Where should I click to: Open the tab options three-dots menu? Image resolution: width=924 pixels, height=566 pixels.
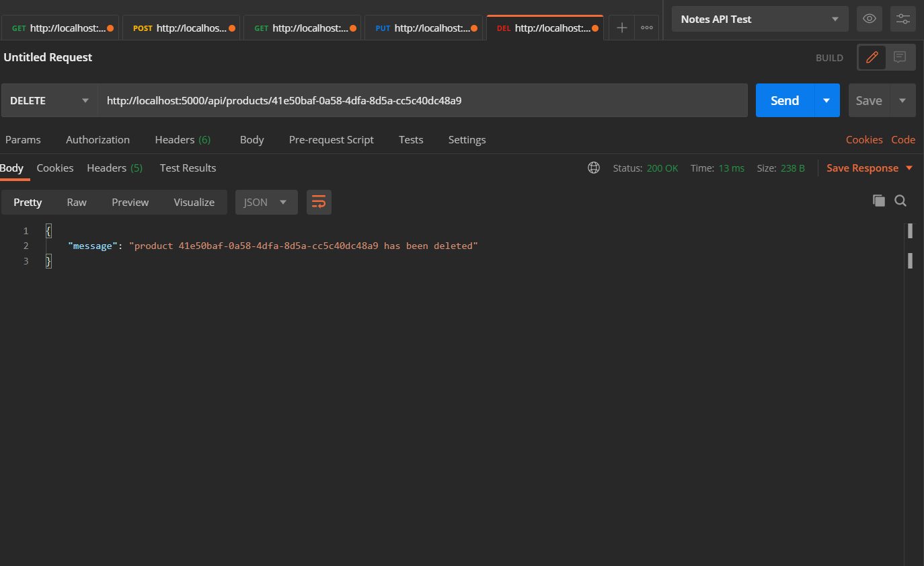click(647, 28)
